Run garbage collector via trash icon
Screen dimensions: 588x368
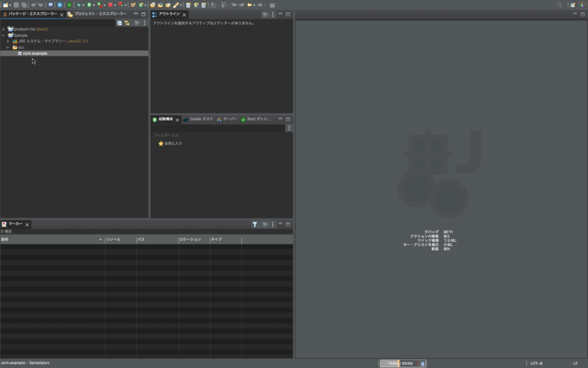(x=423, y=363)
